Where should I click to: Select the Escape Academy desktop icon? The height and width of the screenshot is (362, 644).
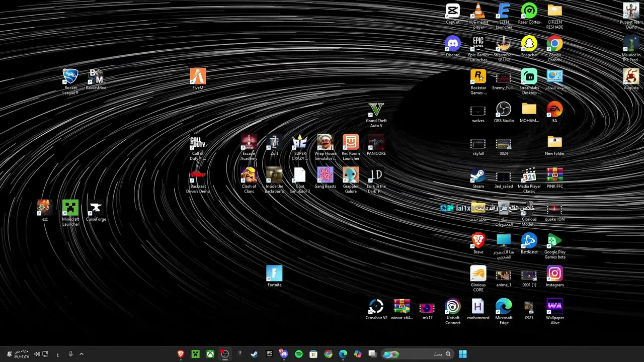click(x=249, y=148)
